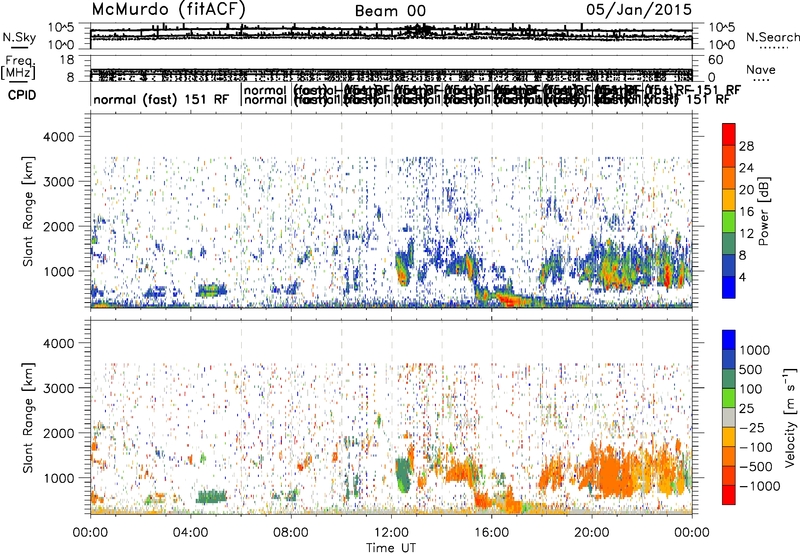Pick the light green 25–100 velocity segment
This screenshot has height=554, width=800.
tap(729, 398)
